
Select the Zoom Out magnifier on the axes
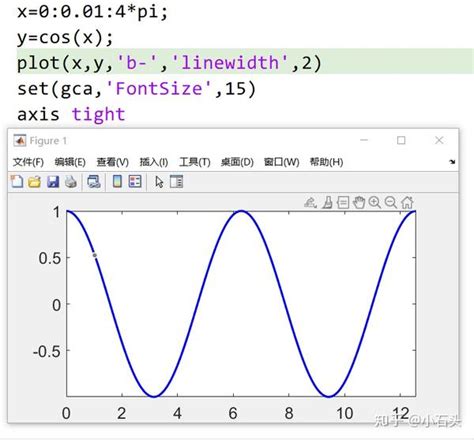(x=390, y=202)
